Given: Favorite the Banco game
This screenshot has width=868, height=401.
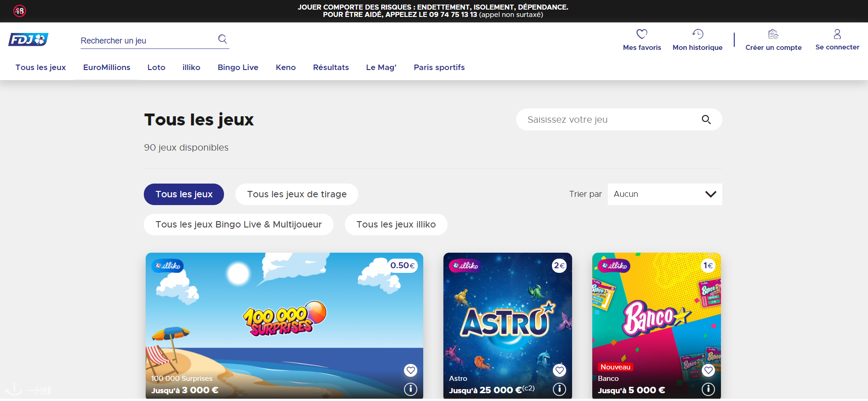Looking at the screenshot, I should coord(708,370).
